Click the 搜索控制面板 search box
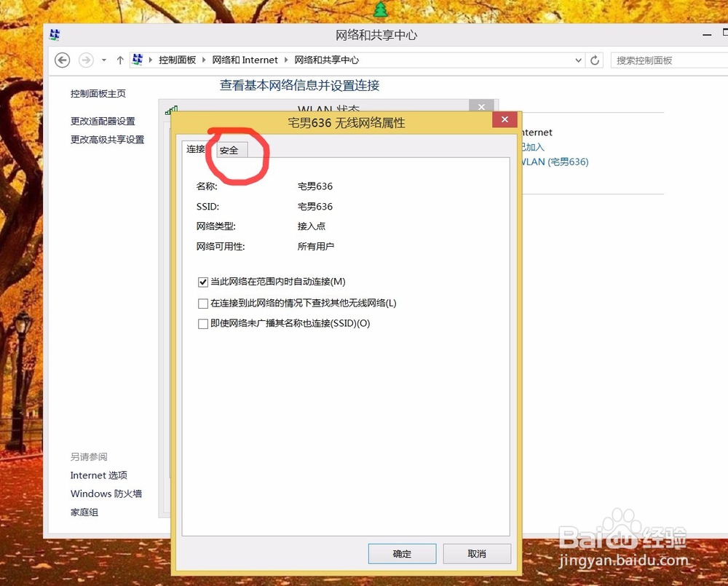Viewport: 728px width, 586px height. pos(668,60)
